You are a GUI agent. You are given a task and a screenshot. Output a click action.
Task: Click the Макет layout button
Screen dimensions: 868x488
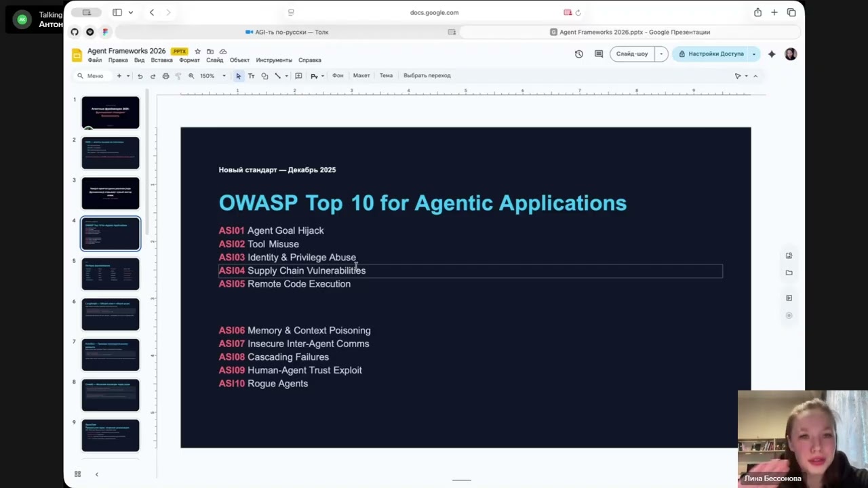pyautogui.click(x=361, y=76)
